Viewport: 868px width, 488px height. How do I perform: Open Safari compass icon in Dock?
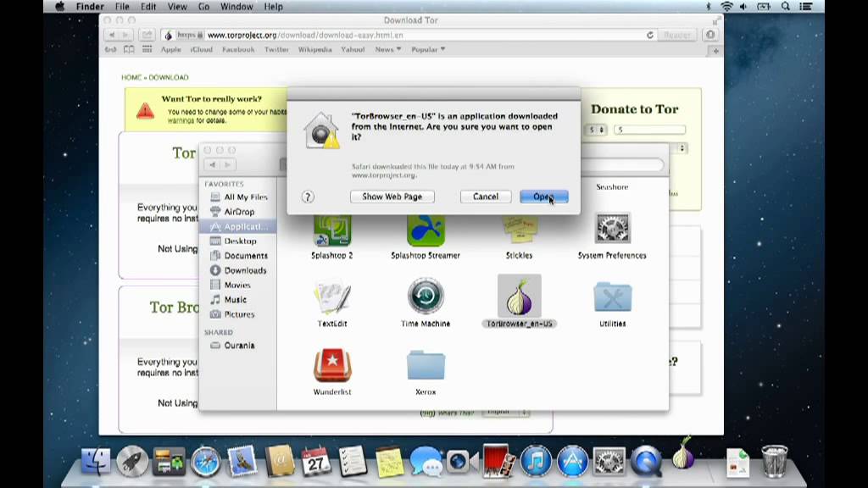[x=206, y=462]
